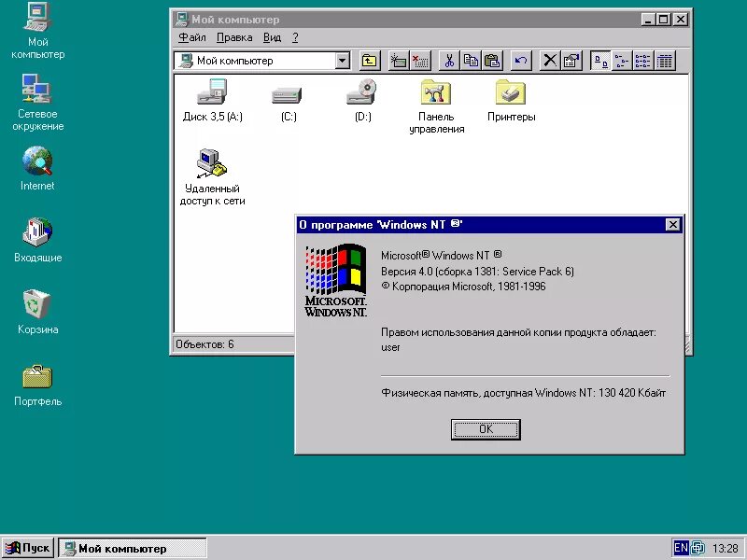Viewport: 747px width, 560px height.
Task: Select the (D:) CD-ROM drive icon
Action: click(x=362, y=91)
